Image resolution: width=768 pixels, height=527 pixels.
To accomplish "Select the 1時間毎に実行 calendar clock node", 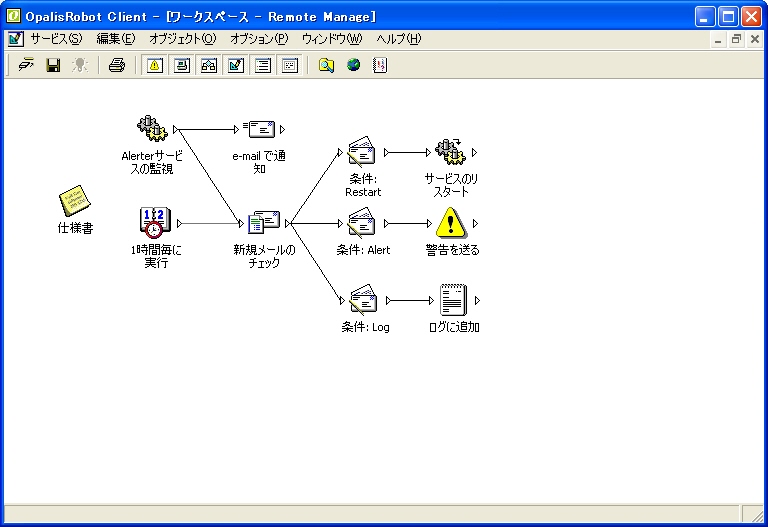I will [155, 223].
